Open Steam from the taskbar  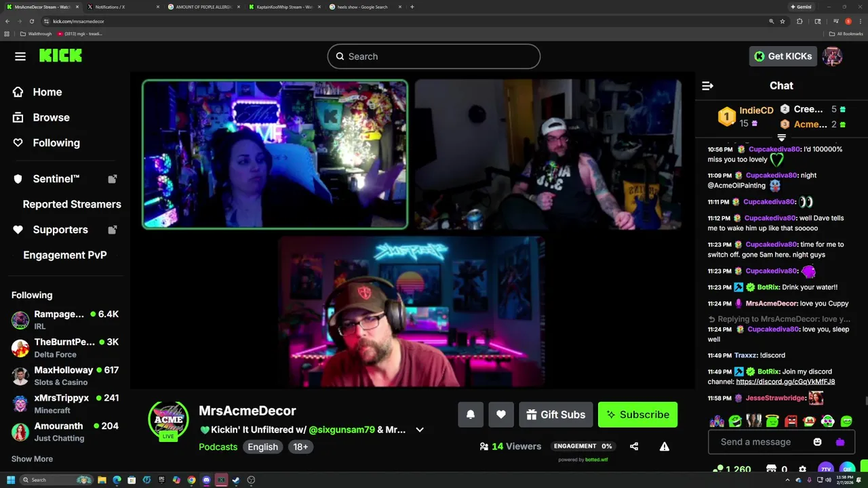pos(236,480)
